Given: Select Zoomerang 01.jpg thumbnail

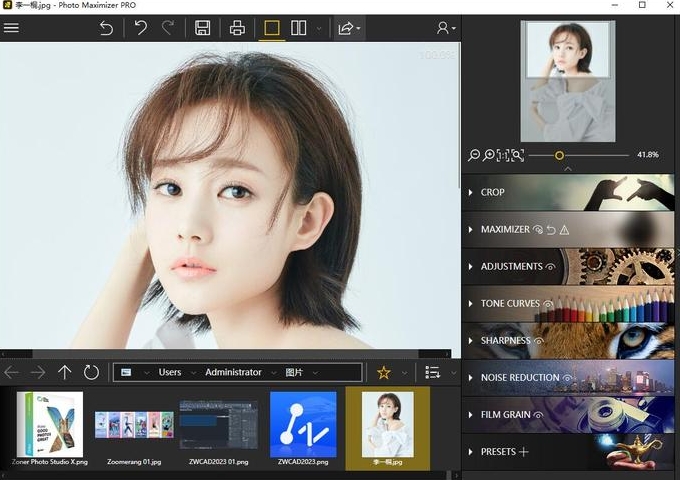Looking at the screenshot, I should point(134,429).
